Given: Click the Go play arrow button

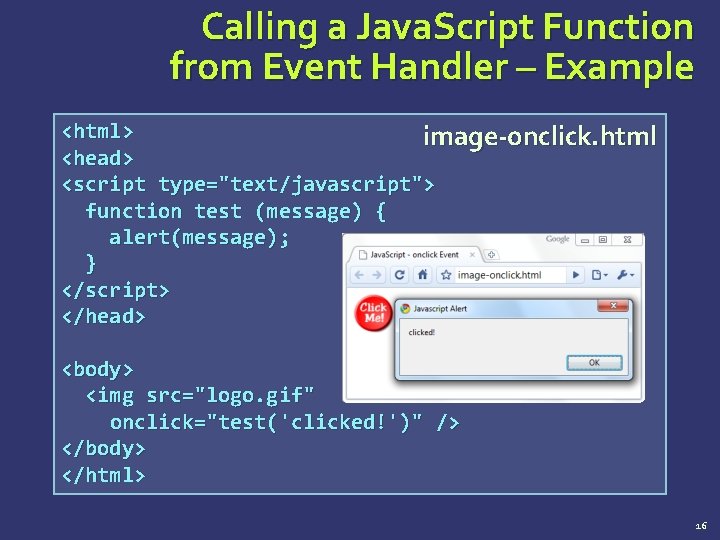Looking at the screenshot, I should (x=575, y=275).
